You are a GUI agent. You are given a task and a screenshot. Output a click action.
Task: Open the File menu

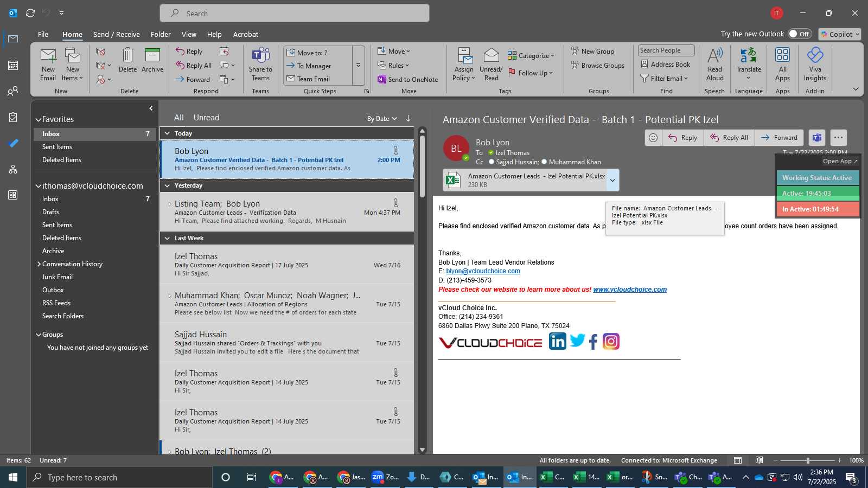click(x=43, y=34)
